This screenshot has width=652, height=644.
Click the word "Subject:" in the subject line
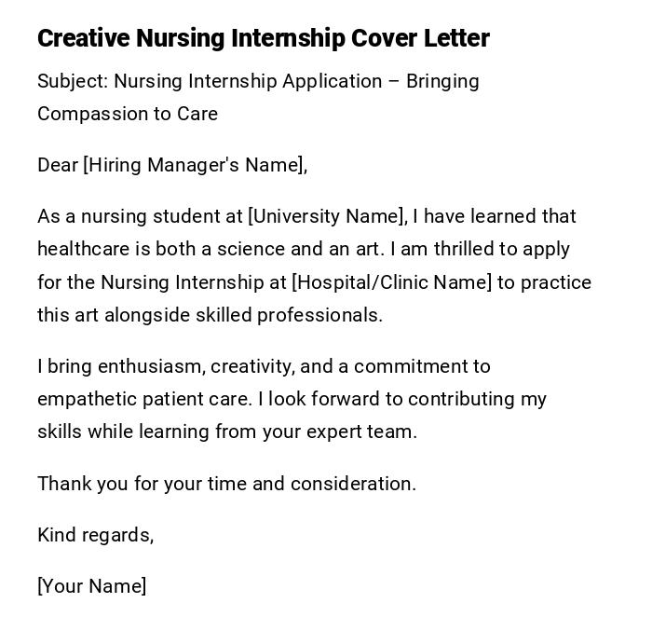pos(73,81)
